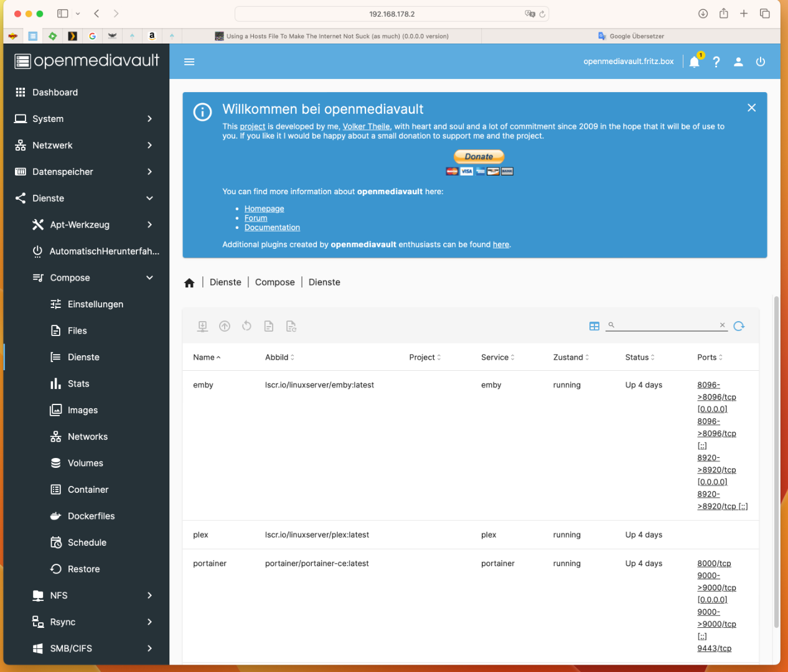Open the Homepage link
788x672 pixels.
[x=264, y=208]
